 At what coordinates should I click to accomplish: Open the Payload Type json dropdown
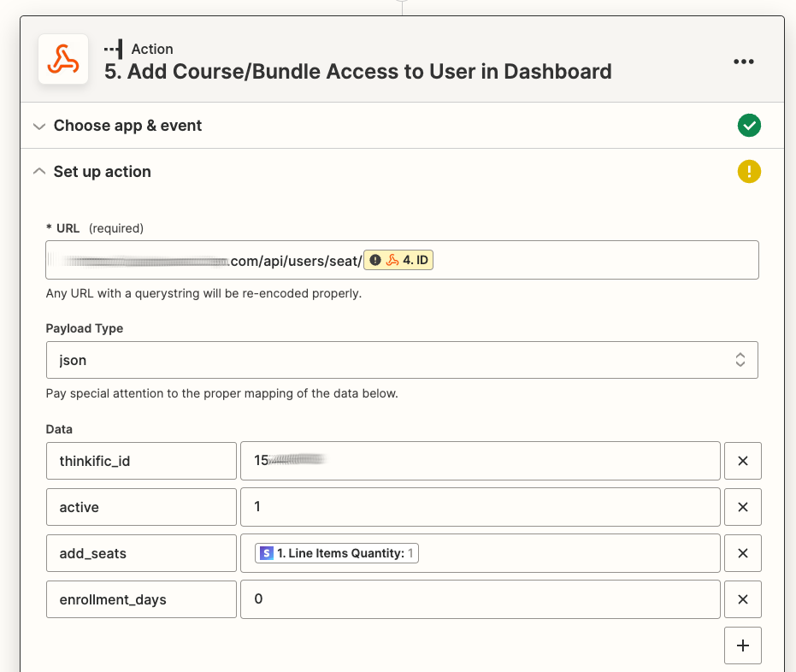[402, 360]
